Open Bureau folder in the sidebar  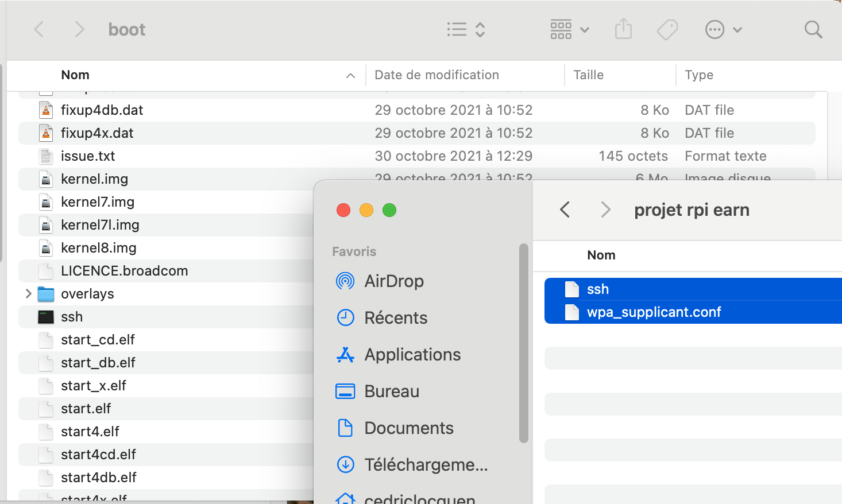pos(392,391)
